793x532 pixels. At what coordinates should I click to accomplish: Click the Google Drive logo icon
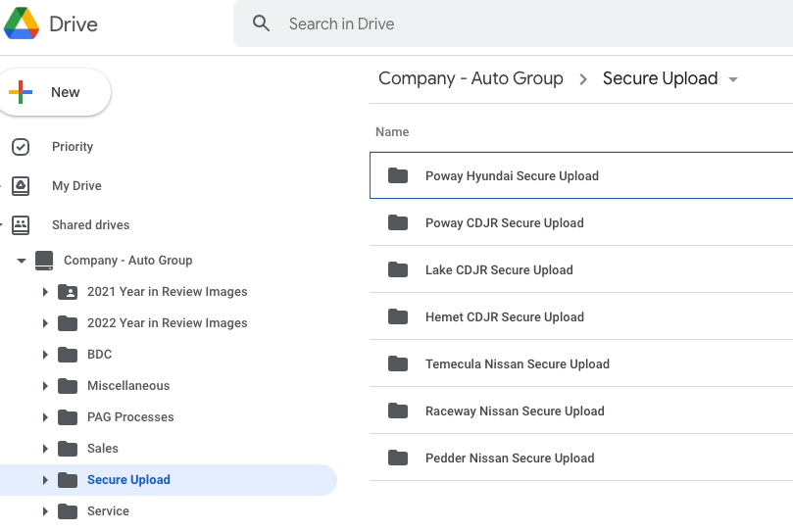click(x=22, y=24)
